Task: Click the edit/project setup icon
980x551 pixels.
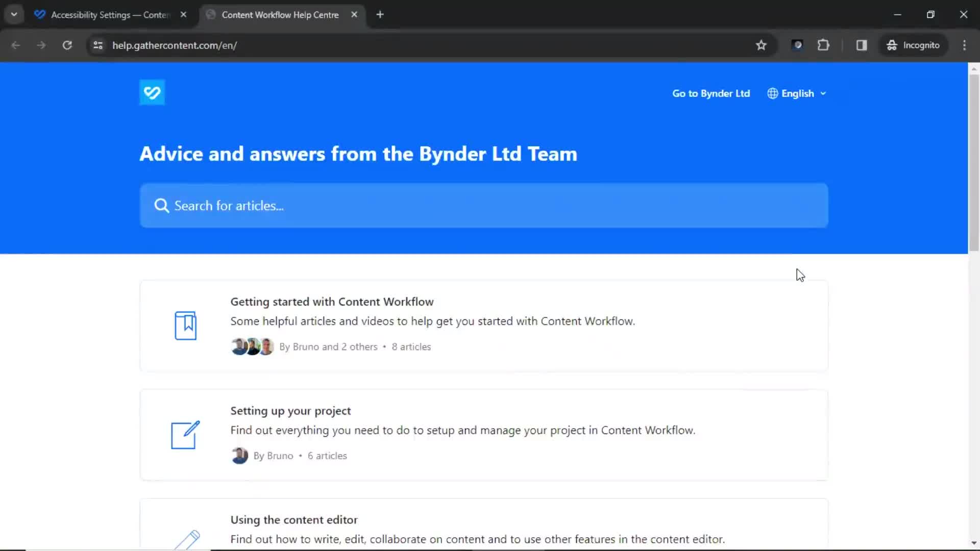Action: 184,435
